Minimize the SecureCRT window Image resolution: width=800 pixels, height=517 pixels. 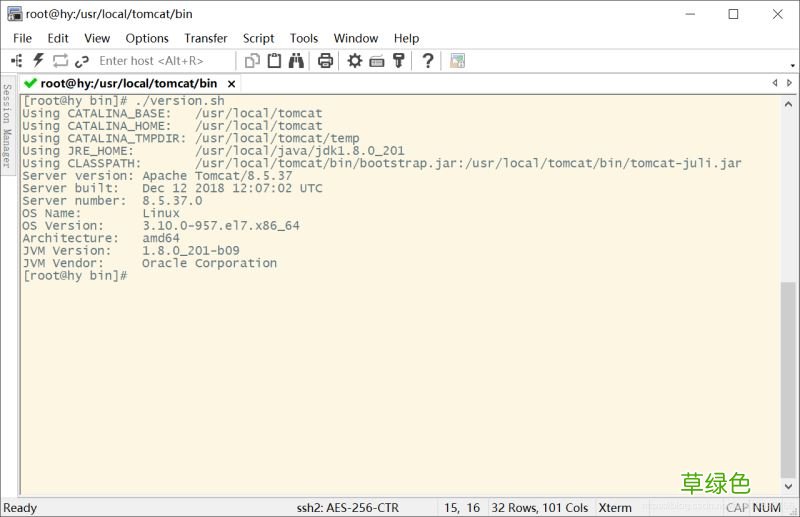click(690, 14)
